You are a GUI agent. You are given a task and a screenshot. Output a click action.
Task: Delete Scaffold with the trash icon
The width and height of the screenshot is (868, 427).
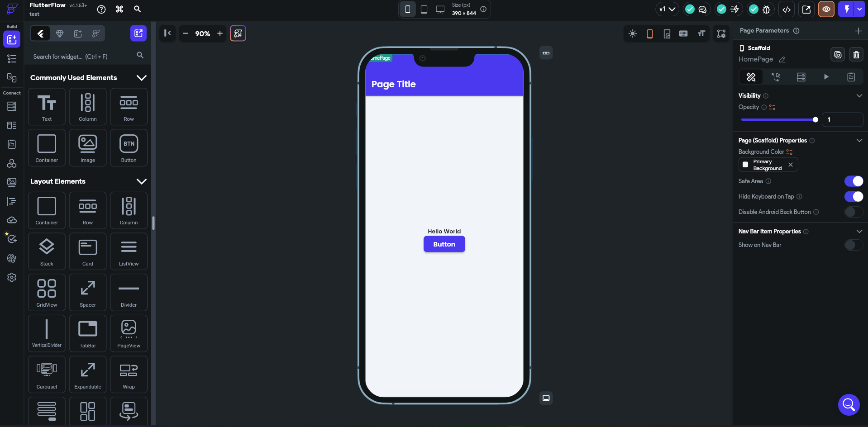tap(856, 55)
